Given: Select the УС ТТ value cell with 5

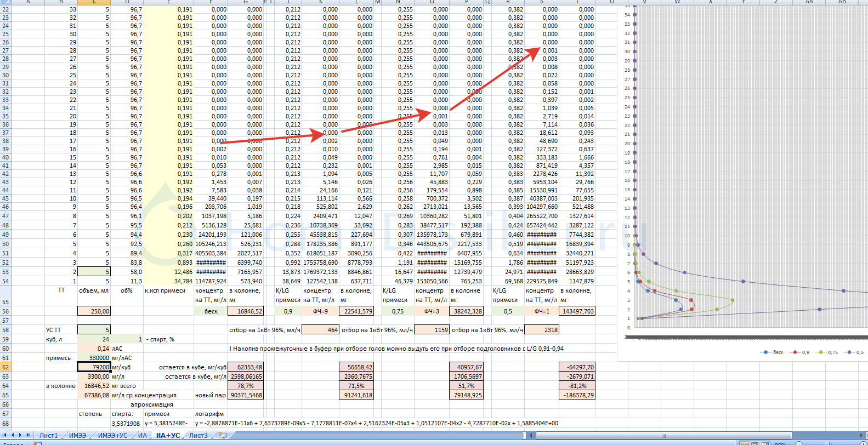Looking at the screenshot, I should (94, 330).
